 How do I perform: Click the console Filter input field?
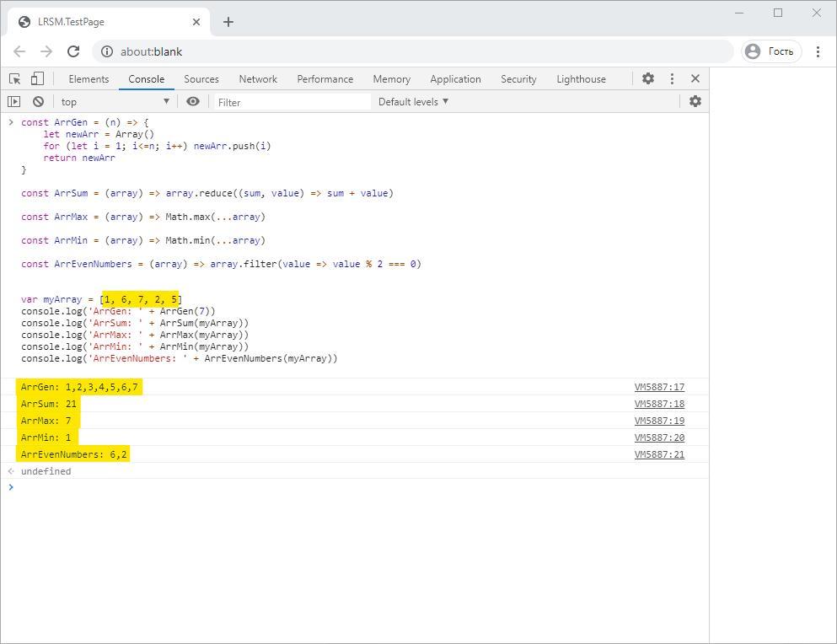(x=291, y=102)
